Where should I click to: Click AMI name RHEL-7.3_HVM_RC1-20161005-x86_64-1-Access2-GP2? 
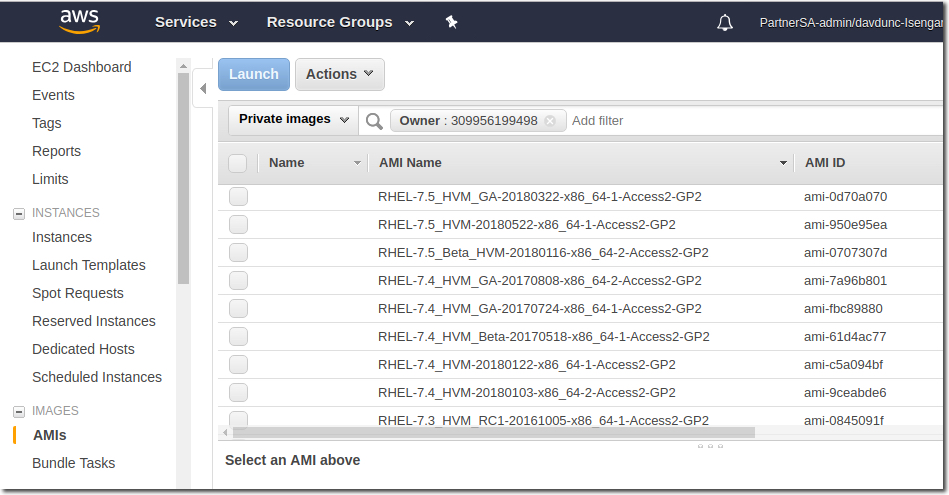(x=543, y=420)
